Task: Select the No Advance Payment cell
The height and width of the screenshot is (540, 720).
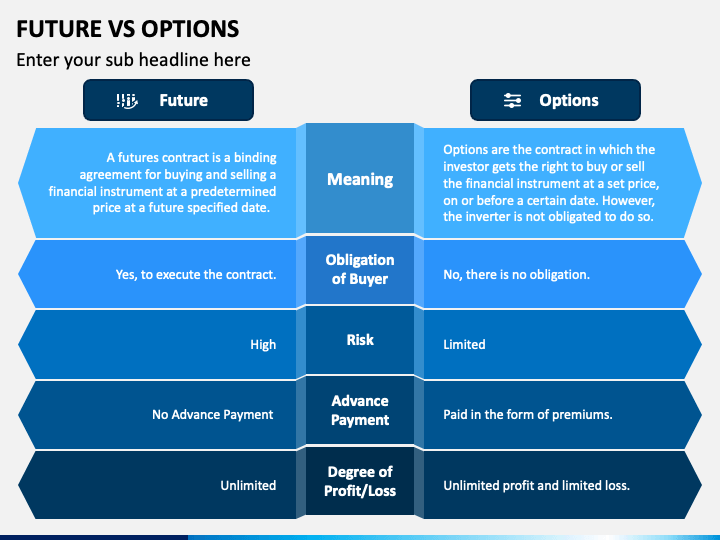Action: tap(213, 415)
